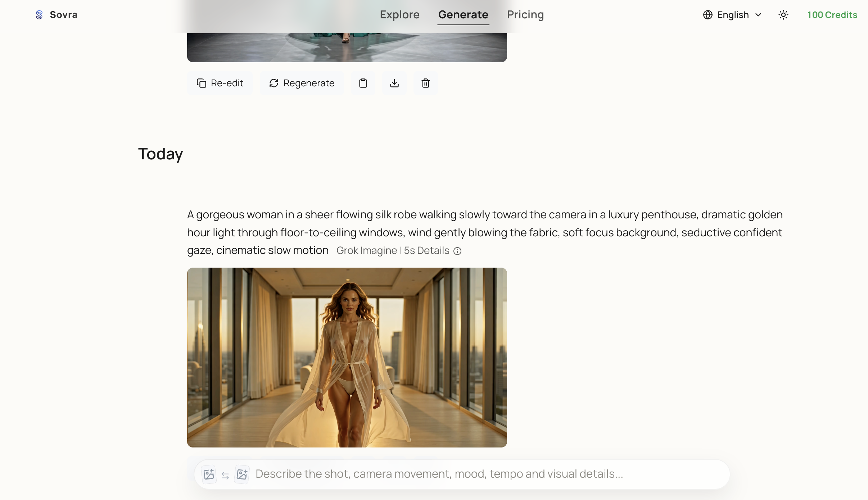
Task: Focus the shot description input field
Action: [468, 474]
